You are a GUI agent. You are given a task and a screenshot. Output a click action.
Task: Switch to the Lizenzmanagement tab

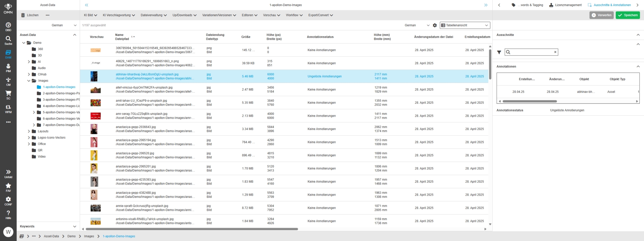coord(565,5)
